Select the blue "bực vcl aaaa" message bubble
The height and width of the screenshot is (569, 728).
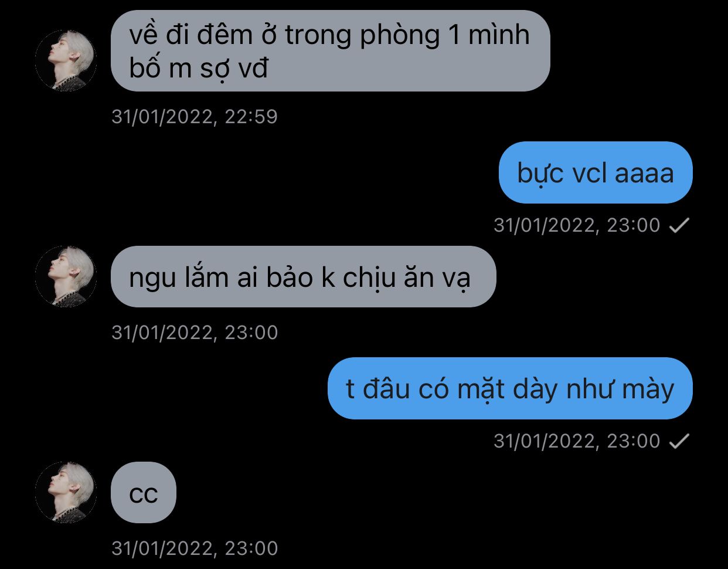[x=596, y=172]
